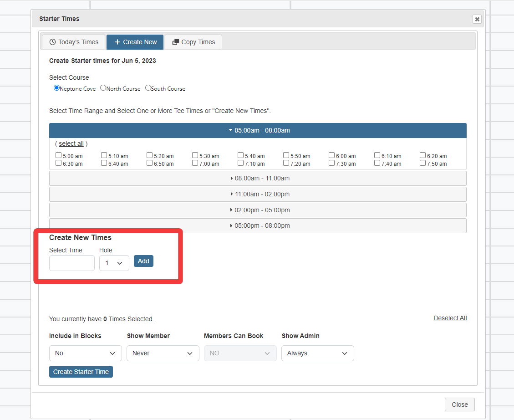Select the North Course radio button

point(103,87)
